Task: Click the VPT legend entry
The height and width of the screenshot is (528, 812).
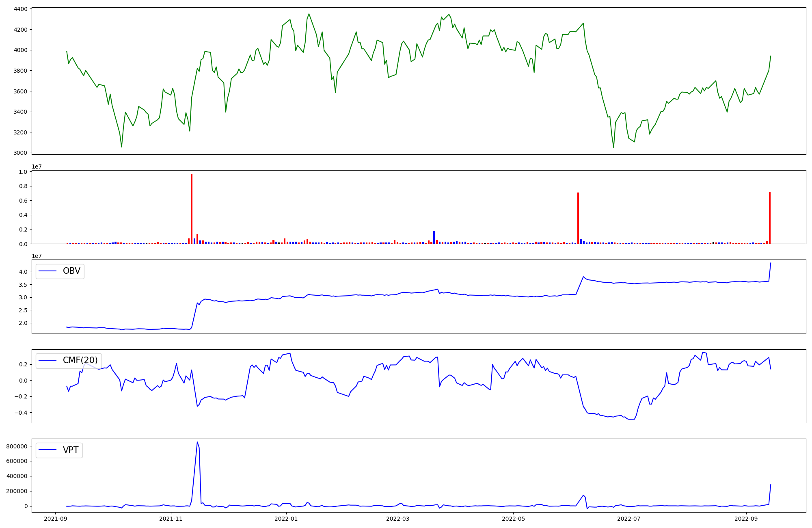Action: point(59,450)
